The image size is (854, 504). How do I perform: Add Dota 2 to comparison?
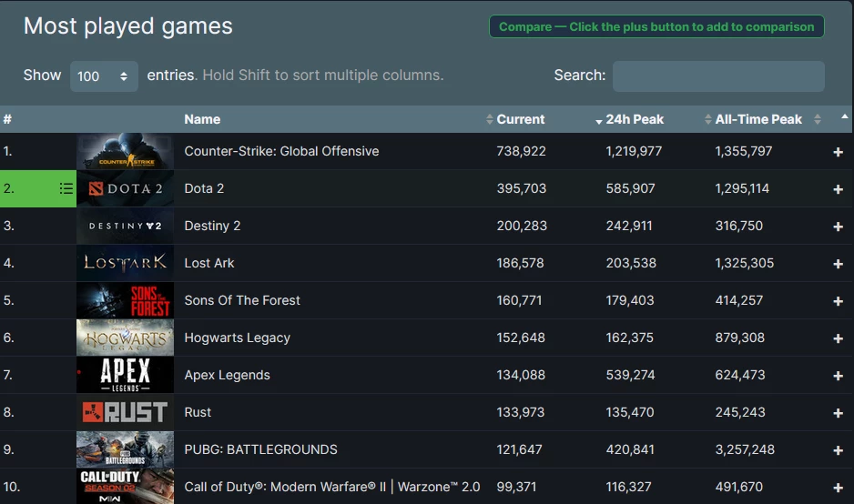pyautogui.click(x=838, y=189)
